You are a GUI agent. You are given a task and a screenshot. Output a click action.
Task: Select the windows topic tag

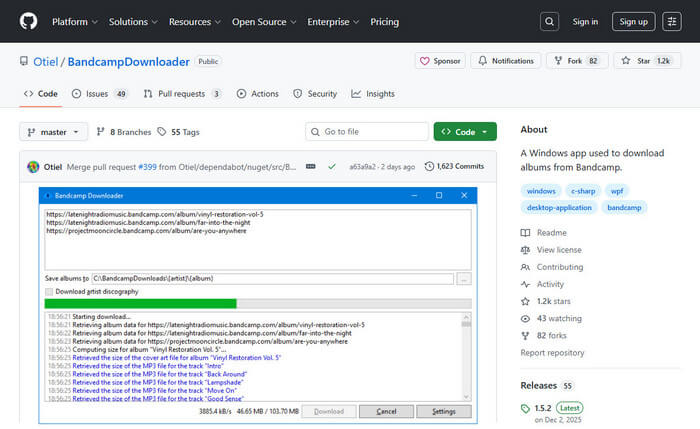541,191
